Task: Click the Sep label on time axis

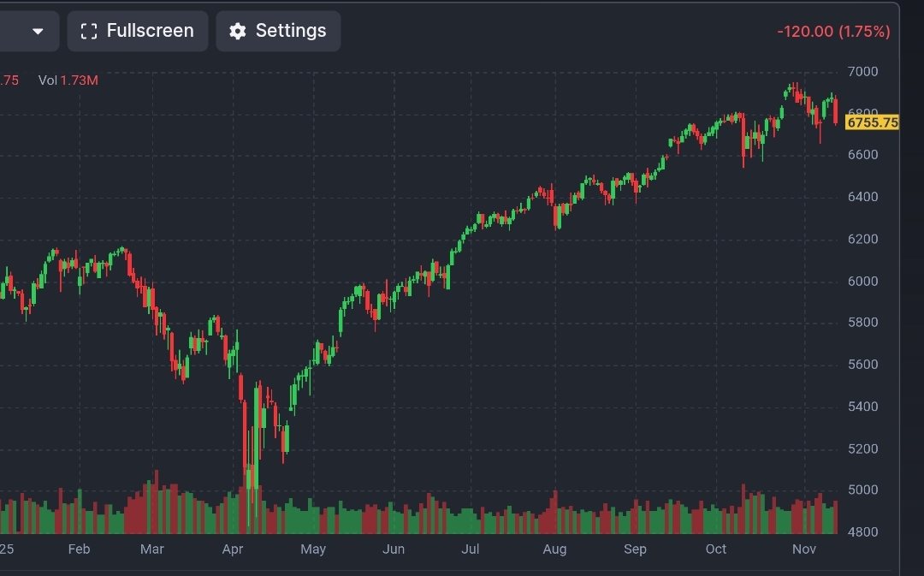Action: point(635,549)
